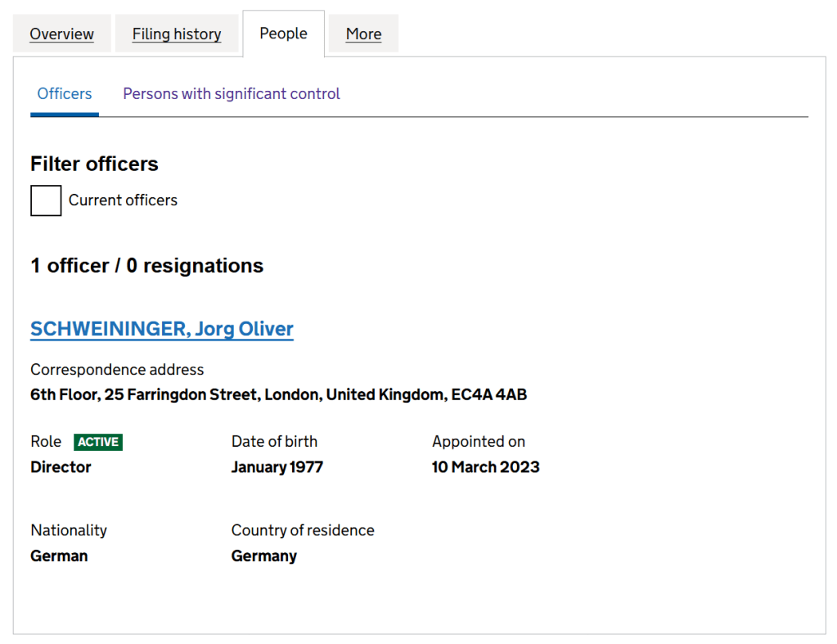Click the Germany country of residence value

click(263, 556)
